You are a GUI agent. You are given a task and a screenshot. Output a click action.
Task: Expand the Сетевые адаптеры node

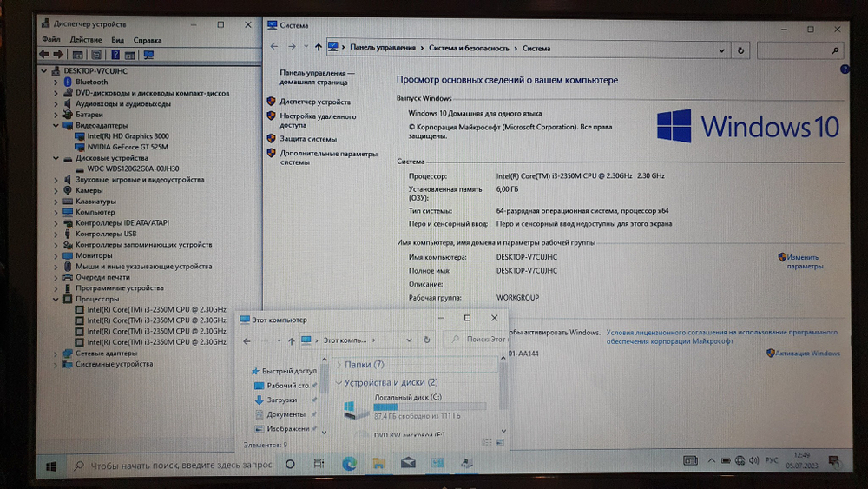coord(56,354)
